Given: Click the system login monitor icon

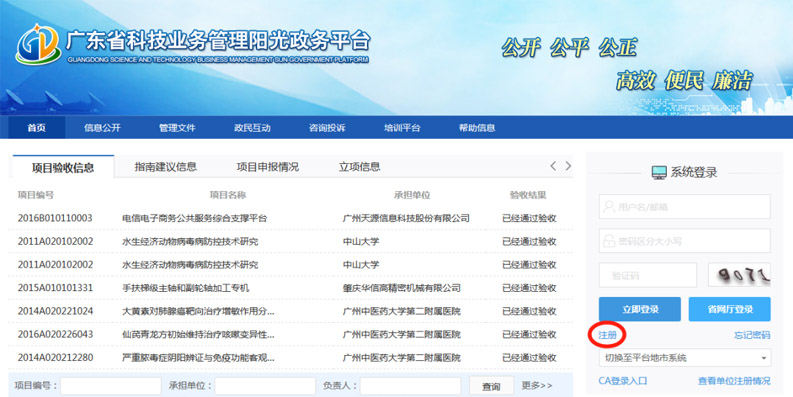Looking at the screenshot, I should click(x=659, y=172).
